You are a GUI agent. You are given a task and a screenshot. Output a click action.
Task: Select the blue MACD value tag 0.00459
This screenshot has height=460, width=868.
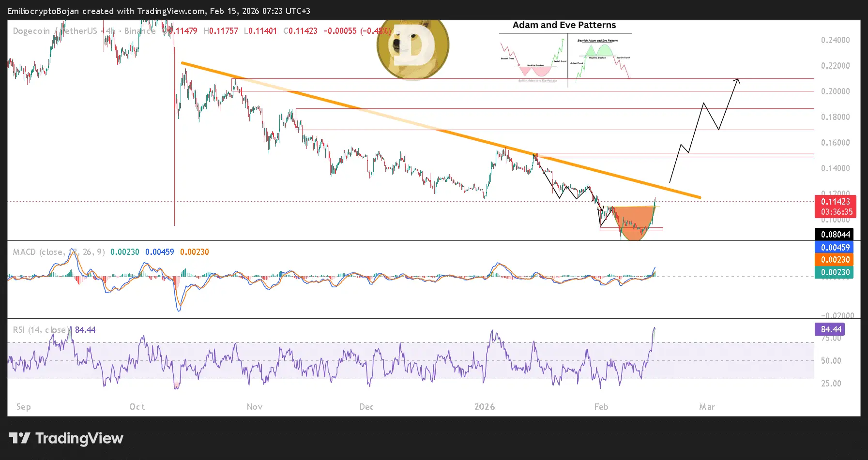pos(836,247)
